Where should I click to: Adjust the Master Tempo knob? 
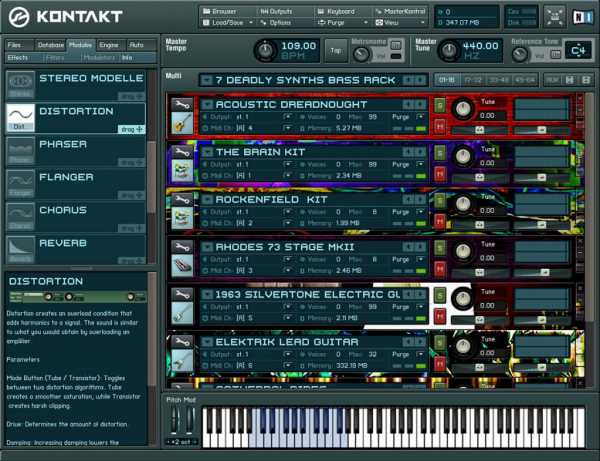coord(266,50)
